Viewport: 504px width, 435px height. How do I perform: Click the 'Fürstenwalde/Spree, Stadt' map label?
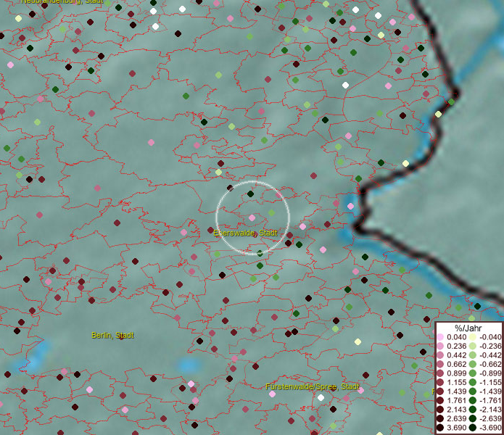313,386
